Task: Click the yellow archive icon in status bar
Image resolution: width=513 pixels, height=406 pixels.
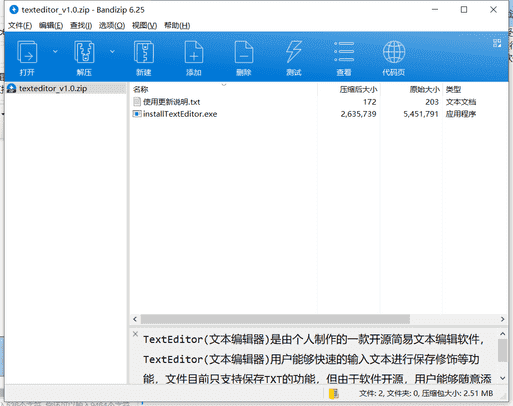Action: [x=334, y=393]
